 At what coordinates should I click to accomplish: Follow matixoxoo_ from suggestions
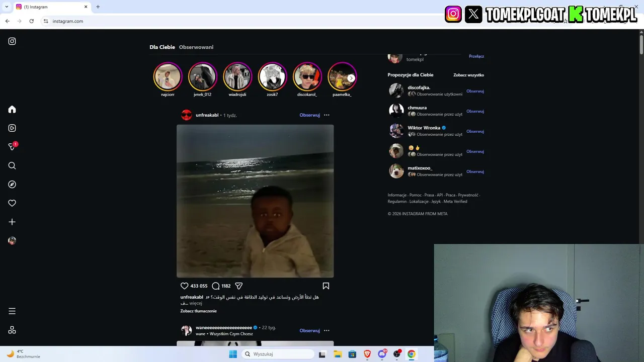[x=475, y=171]
